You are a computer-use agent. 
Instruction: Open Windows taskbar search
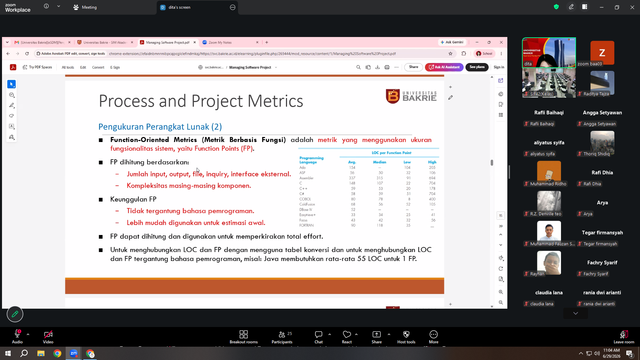[x=24, y=353]
